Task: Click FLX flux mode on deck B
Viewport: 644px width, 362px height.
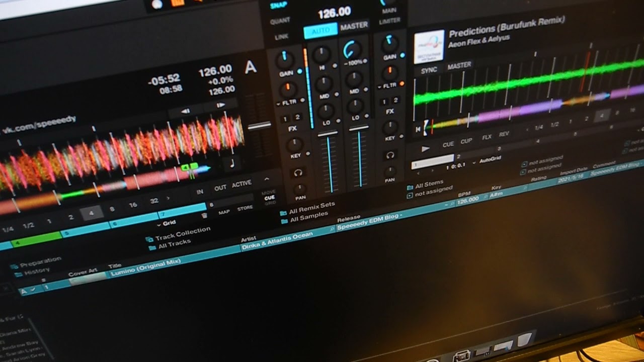Action: [487, 138]
